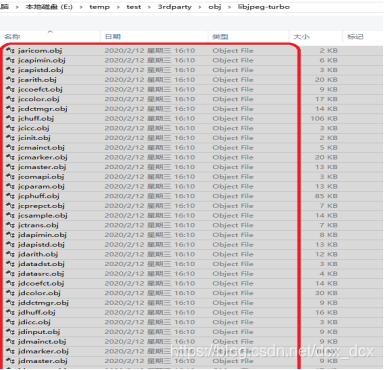Screen dimensions: 384x370
Task: Click the jdarith.obj file icon
Action: click(10, 254)
